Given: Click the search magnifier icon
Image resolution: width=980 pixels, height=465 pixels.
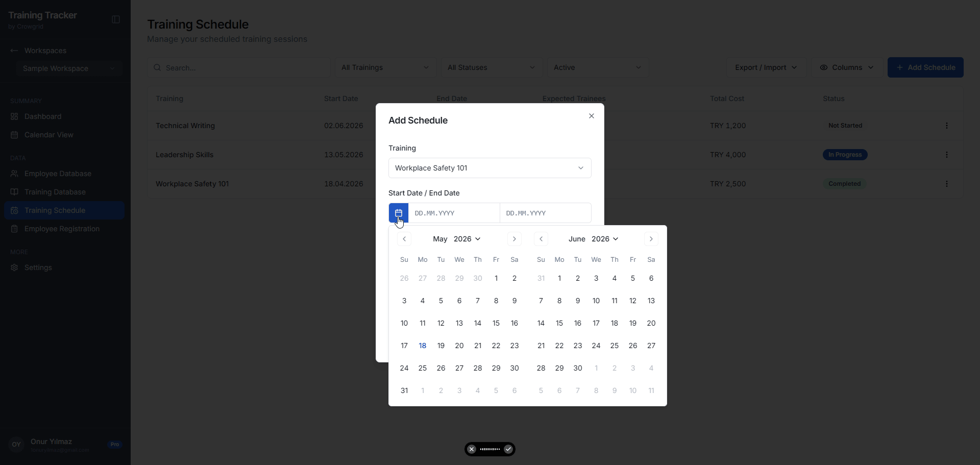Looking at the screenshot, I should tap(157, 67).
